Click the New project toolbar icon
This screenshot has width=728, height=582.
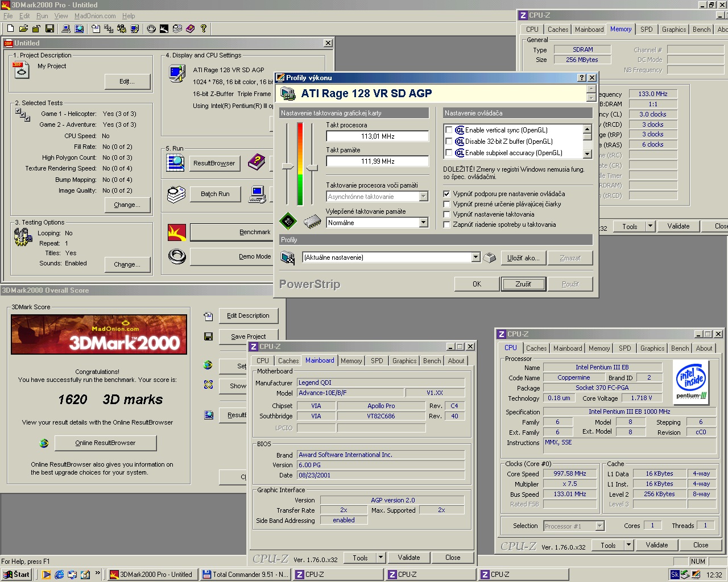pos(10,28)
